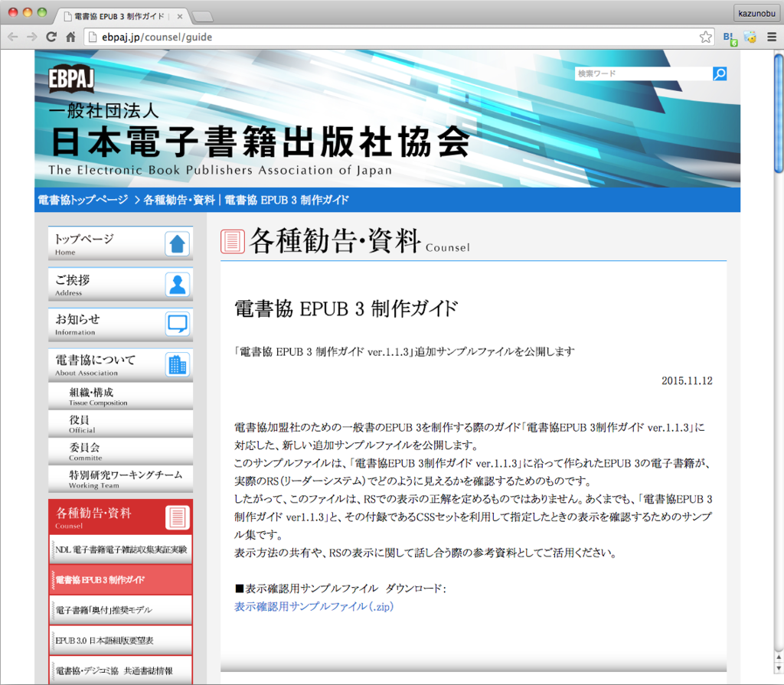Click the 電書協 EPUB 3 制作ガイド article heading

pyautogui.click(x=346, y=309)
